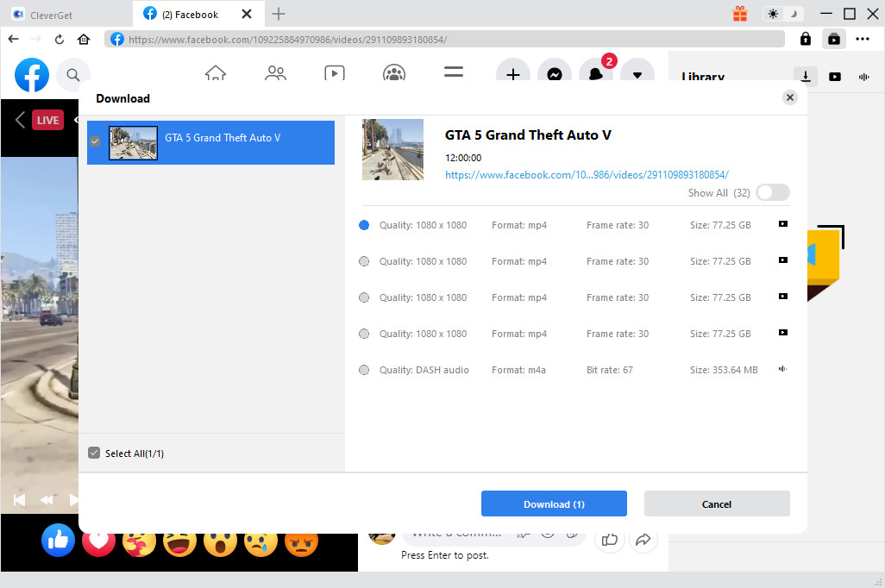Click the gift box icon
The image size is (885, 588).
pos(740,14)
